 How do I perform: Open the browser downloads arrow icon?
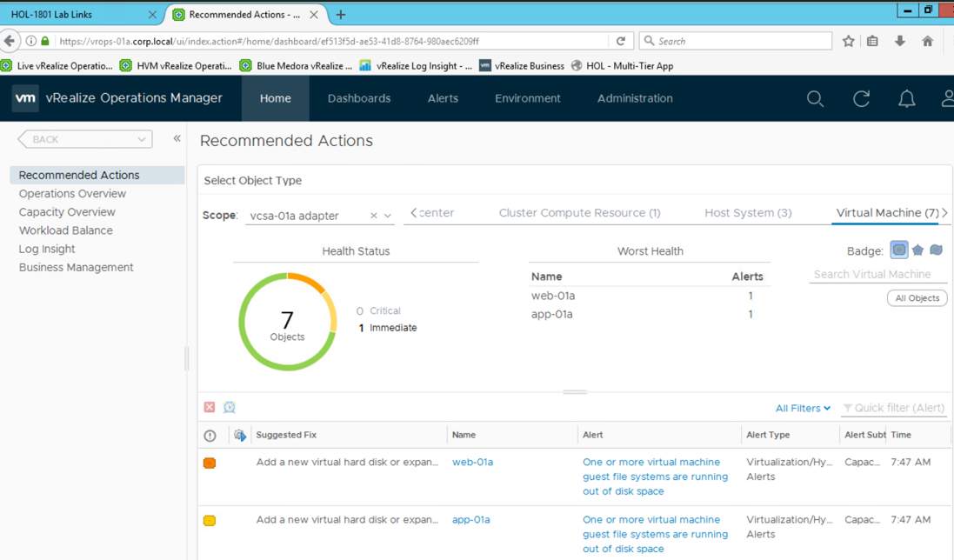(x=900, y=41)
